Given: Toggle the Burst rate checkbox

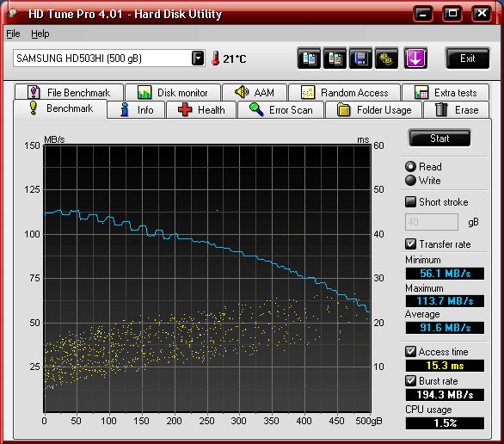Looking at the screenshot, I should 410,380.
